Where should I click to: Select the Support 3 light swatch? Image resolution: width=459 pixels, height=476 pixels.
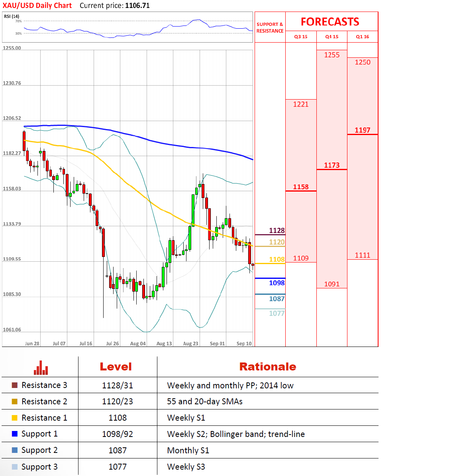point(15,466)
